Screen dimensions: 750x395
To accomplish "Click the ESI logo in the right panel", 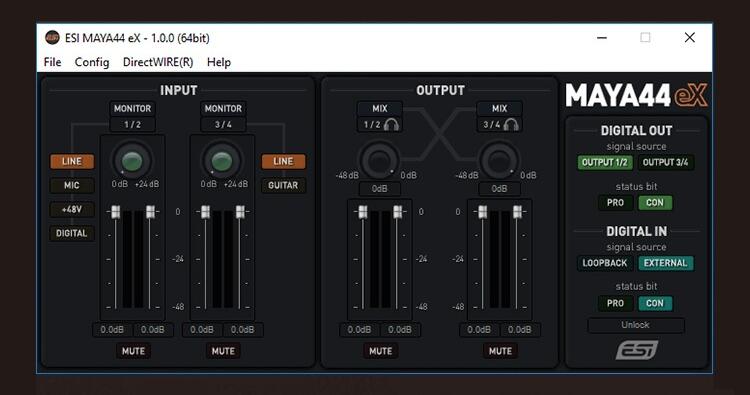I will click(637, 350).
